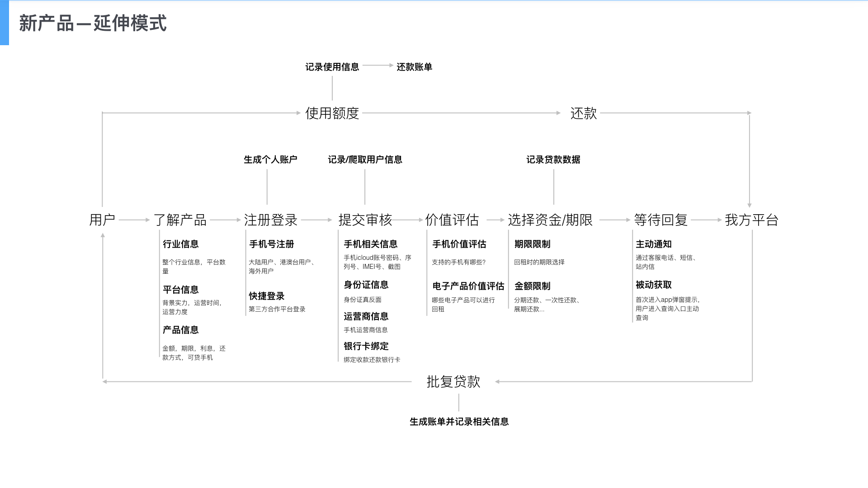Viewport: 868px width, 488px height.
Task: Click the 银行卡绑定 heading
Action: point(366,346)
